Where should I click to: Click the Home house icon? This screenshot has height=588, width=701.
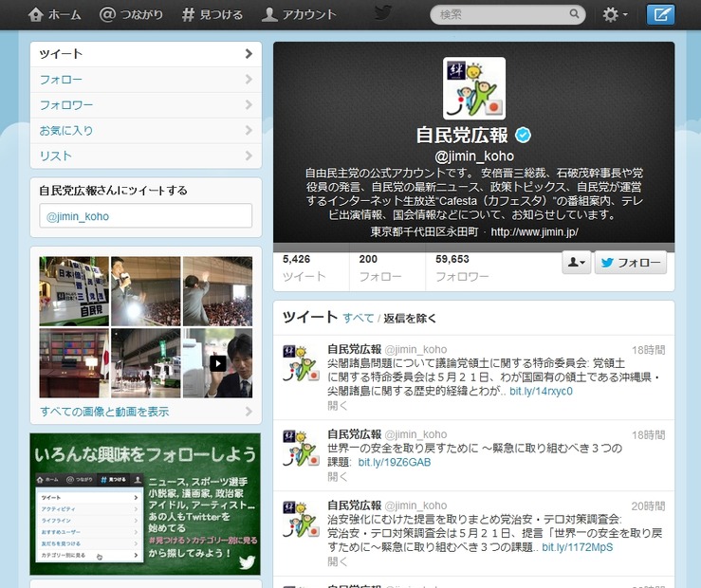[x=36, y=15]
